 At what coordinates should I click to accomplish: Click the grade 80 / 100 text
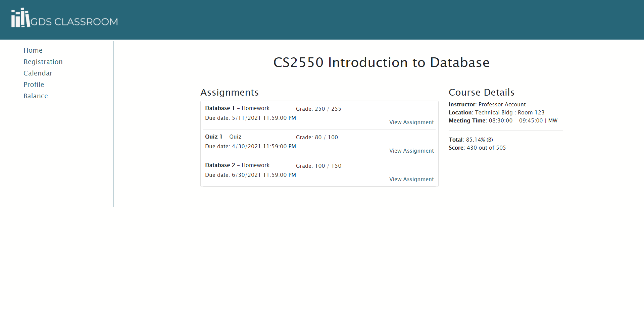317,137
